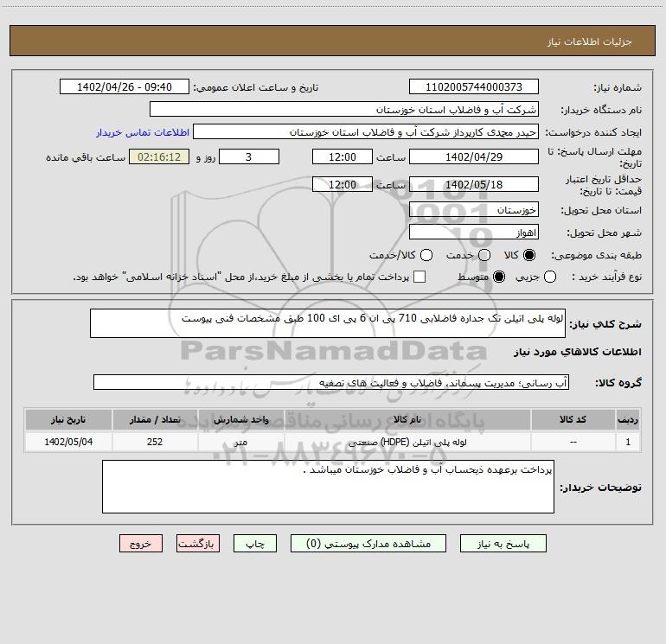Click the response deadline time 12:00 field
Image resolution: width=666 pixels, height=644 pixels.
coord(343,156)
